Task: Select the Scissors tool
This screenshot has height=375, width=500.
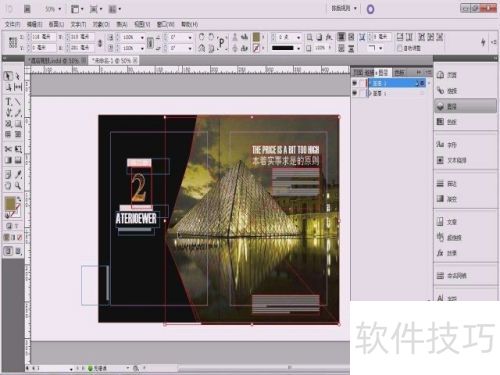Action: 8,149
